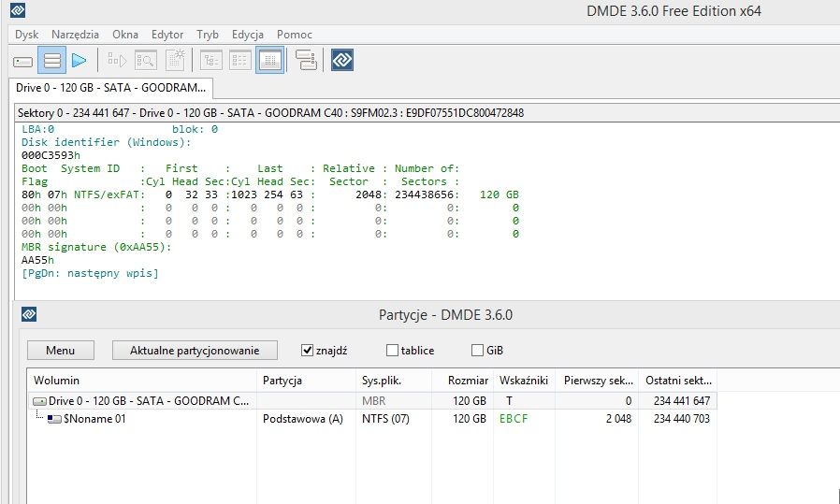Click the volume icon beside $Noname 01

(x=54, y=419)
